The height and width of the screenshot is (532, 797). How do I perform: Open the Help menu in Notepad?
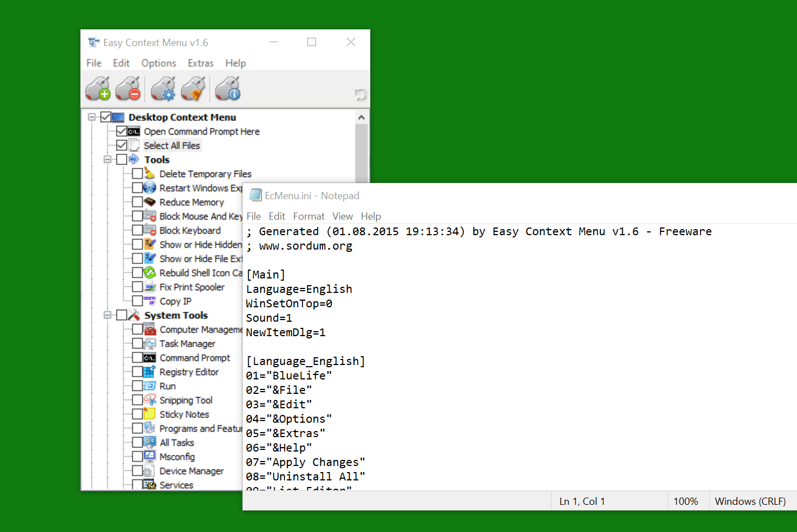tap(371, 216)
